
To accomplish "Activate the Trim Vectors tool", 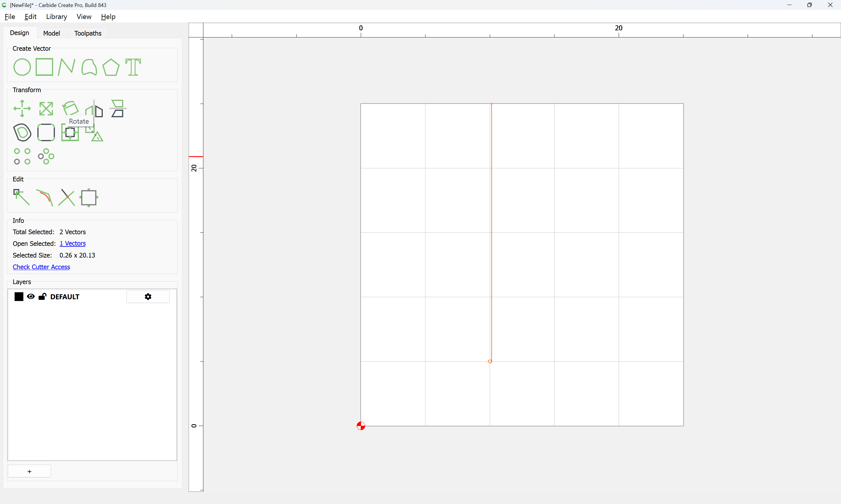I will coord(67,197).
